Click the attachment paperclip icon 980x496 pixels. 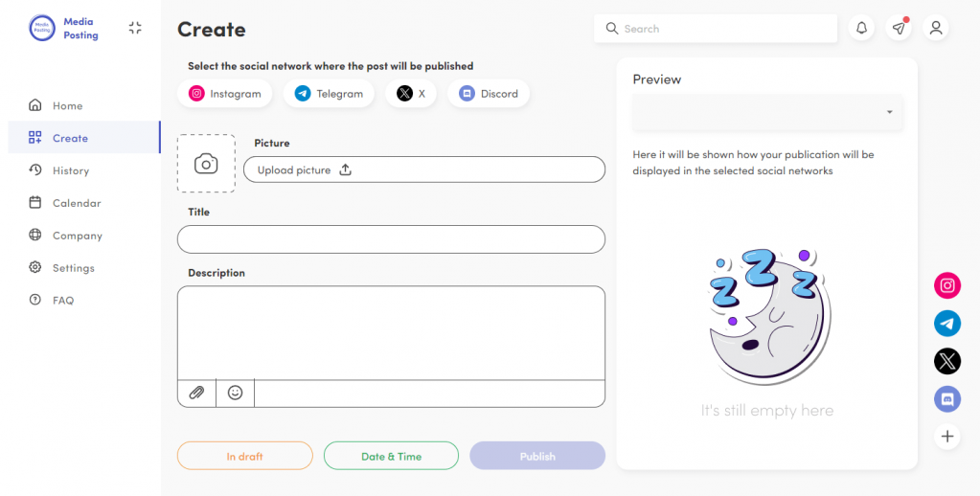pos(196,393)
